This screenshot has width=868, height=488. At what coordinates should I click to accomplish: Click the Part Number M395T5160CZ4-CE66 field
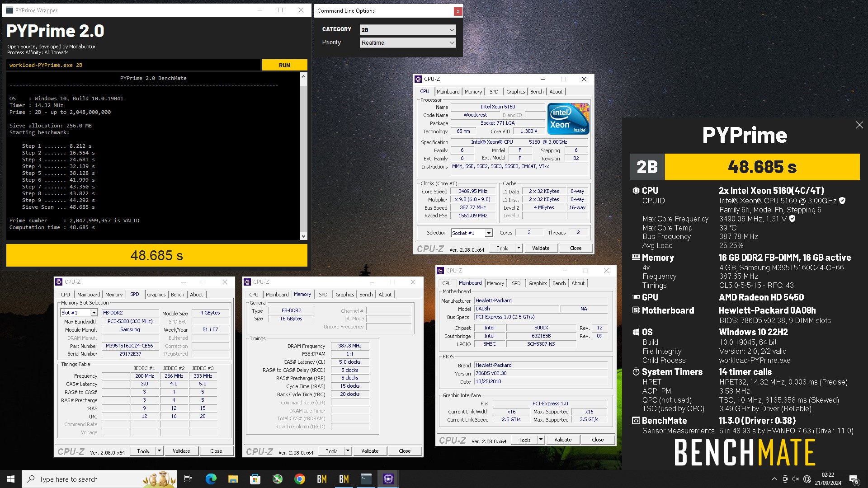coord(129,346)
